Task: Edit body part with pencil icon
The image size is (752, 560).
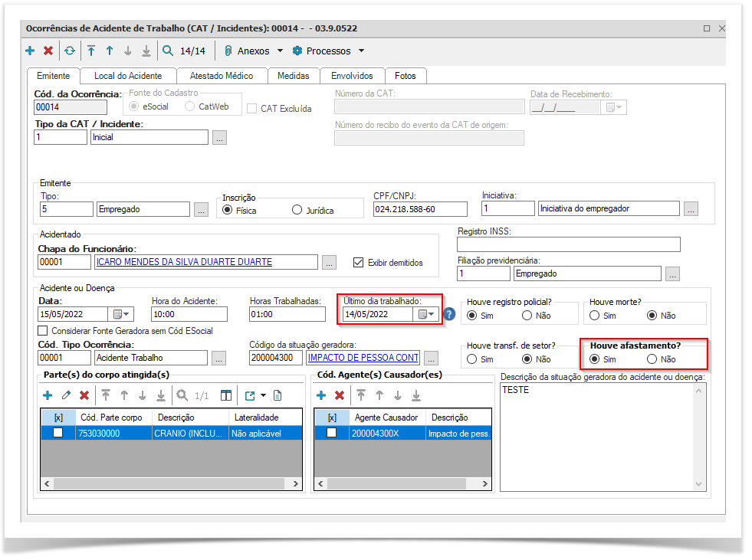Action: [x=66, y=395]
